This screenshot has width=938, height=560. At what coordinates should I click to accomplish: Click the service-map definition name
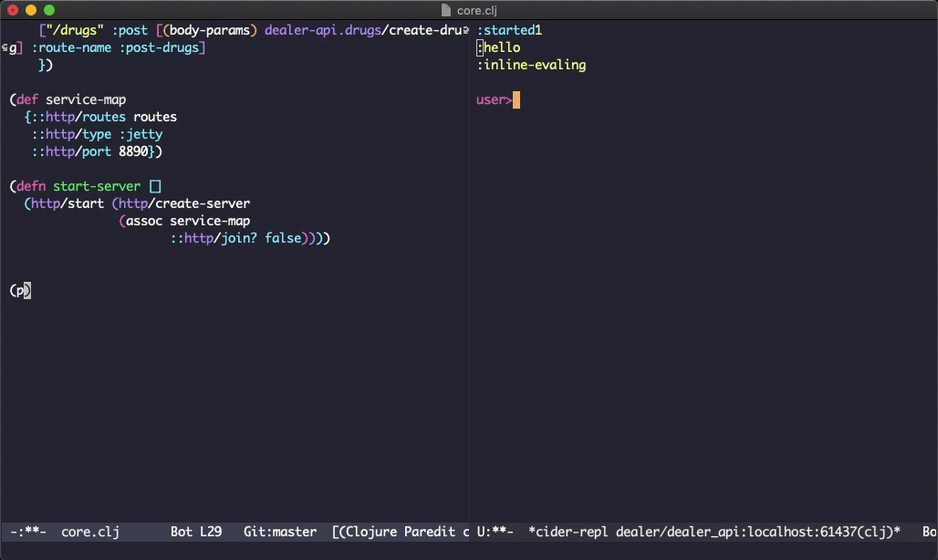[86, 100]
